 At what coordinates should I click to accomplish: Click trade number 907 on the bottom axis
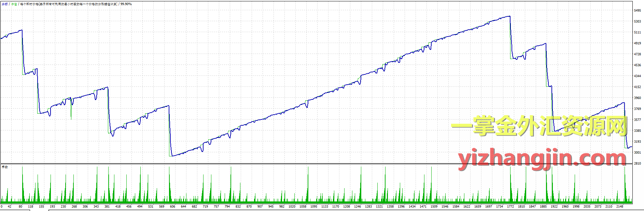tap(260, 207)
